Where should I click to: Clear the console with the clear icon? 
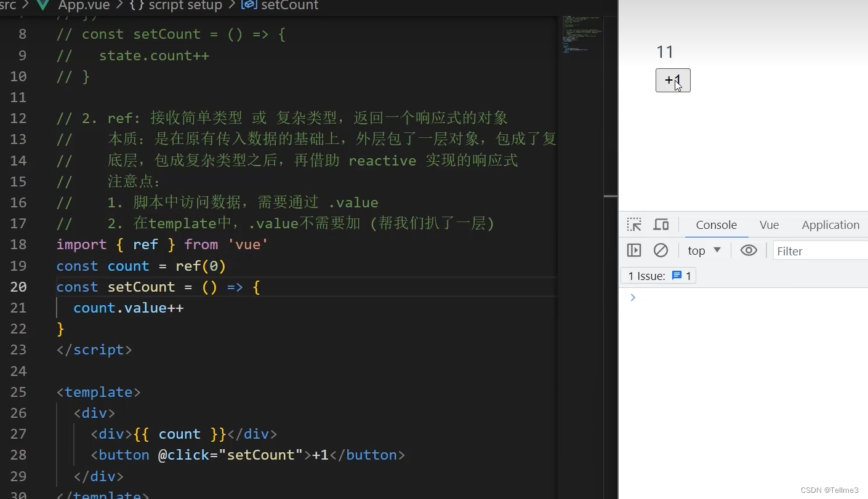click(x=661, y=250)
